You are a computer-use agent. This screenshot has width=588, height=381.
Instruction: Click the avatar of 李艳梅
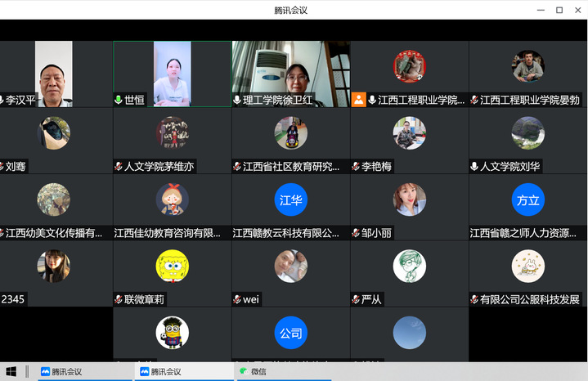(x=410, y=132)
